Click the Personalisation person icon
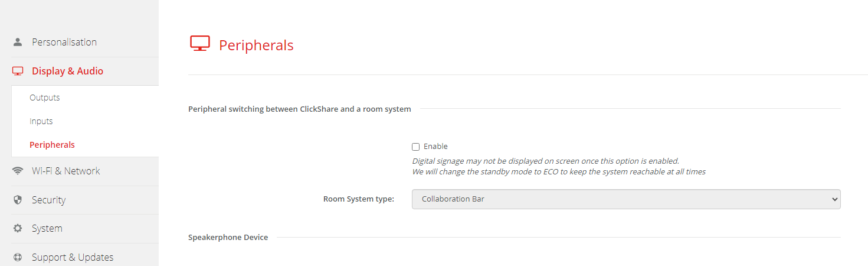The image size is (868, 266). coord(18,42)
